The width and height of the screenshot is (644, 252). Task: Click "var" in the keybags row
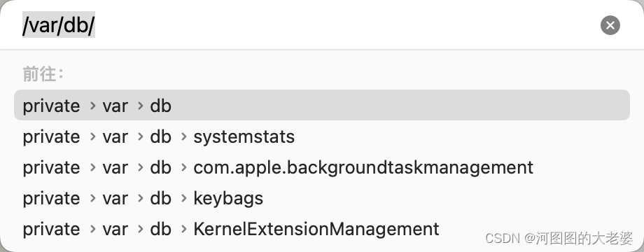coord(115,199)
